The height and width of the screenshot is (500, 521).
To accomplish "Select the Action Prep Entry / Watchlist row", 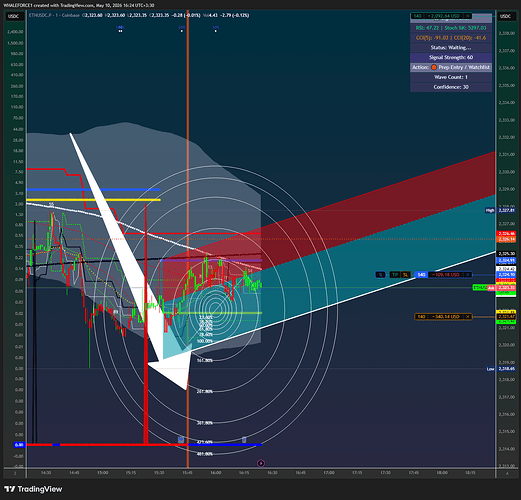I will pos(451,67).
